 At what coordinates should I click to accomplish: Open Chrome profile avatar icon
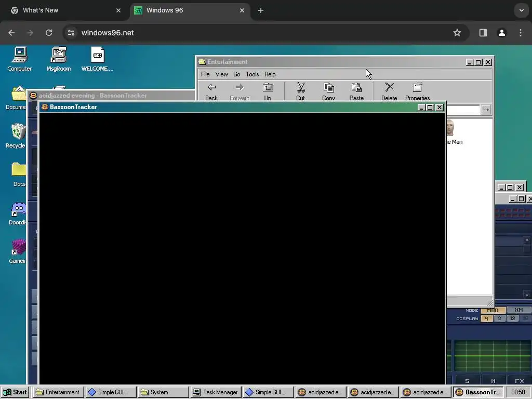(502, 33)
